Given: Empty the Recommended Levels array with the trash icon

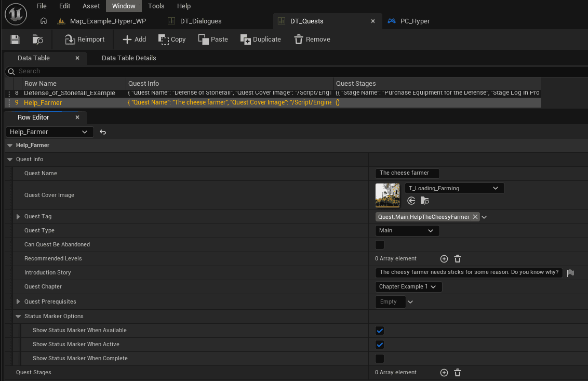Looking at the screenshot, I should click(x=458, y=259).
